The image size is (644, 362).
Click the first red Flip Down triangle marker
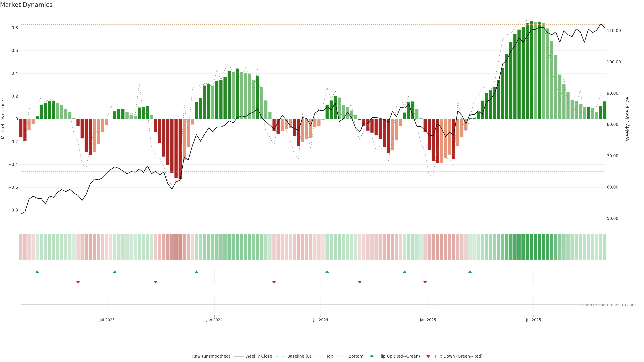click(x=78, y=282)
